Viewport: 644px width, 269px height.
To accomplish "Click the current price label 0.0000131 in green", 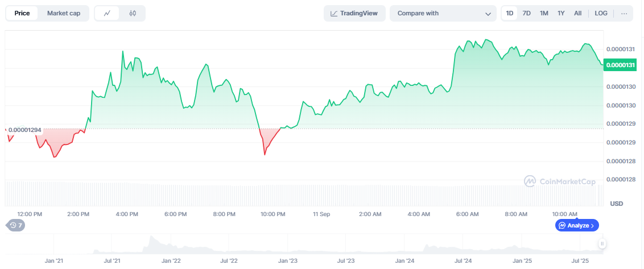I will (620, 65).
